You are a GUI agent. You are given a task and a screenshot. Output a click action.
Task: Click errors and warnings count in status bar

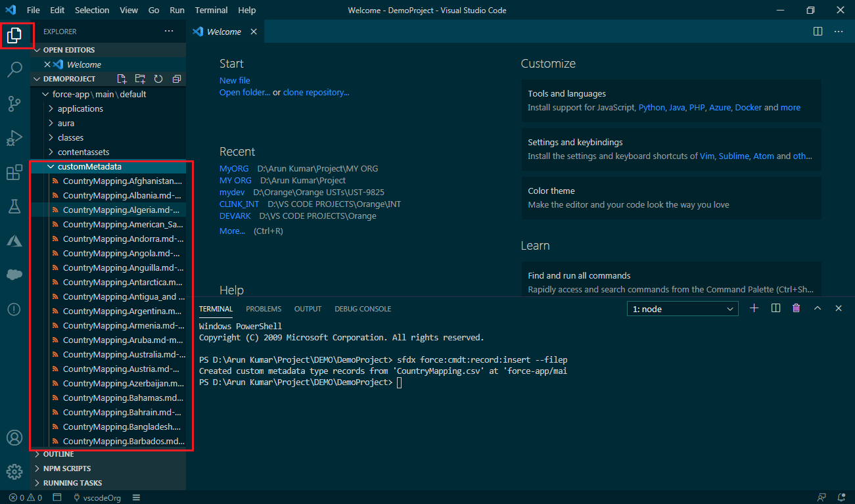tap(26, 497)
